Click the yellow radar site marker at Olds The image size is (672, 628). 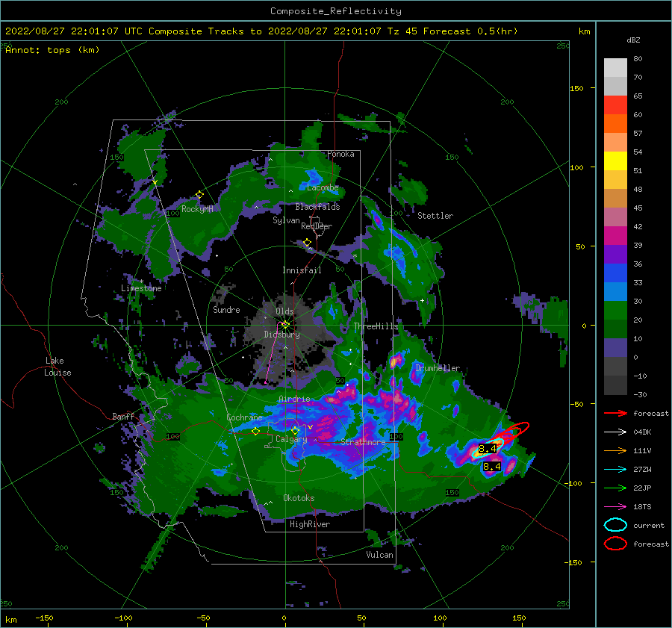tap(285, 325)
